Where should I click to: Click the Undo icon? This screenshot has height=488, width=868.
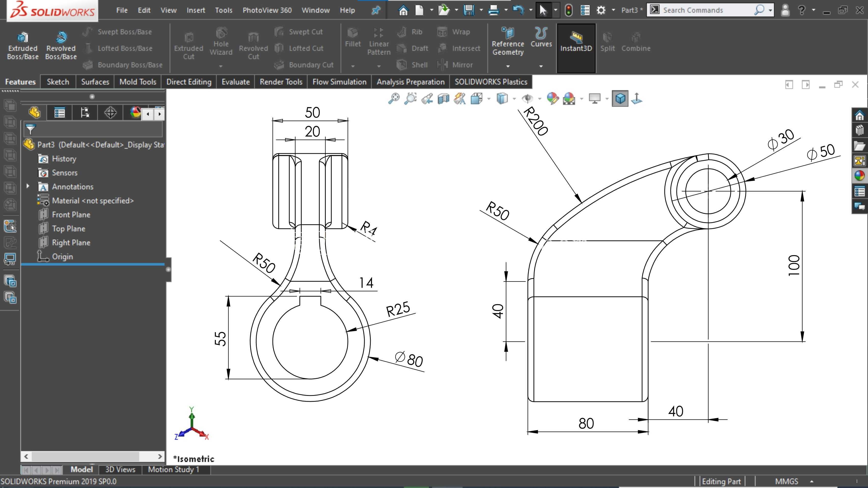(518, 10)
